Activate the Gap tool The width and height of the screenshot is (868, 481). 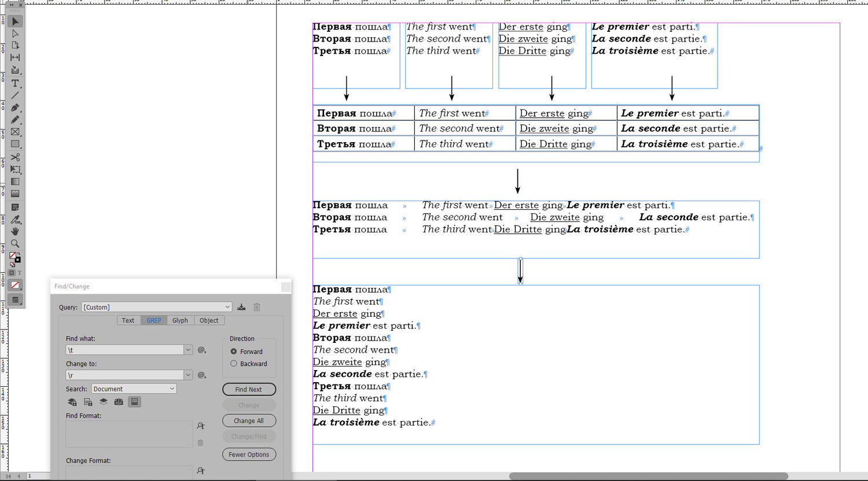click(16, 58)
